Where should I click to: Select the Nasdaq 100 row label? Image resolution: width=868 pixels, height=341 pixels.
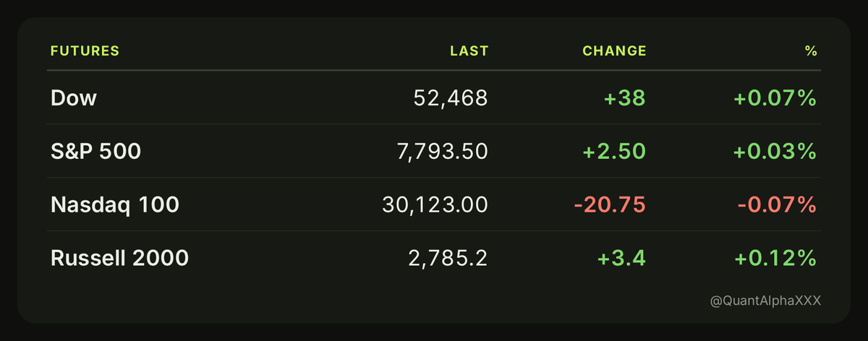tap(115, 204)
